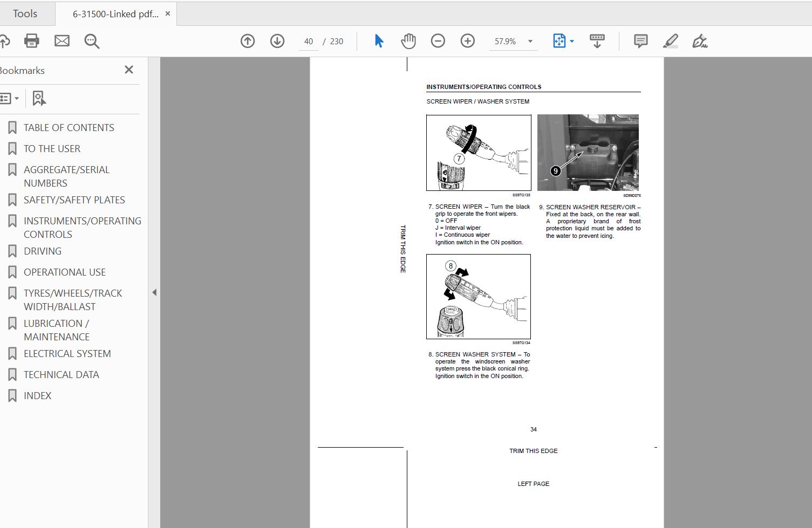Expand the bookmarks options menu dropdown
Screen dimensions: 812x528
click(10, 99)
